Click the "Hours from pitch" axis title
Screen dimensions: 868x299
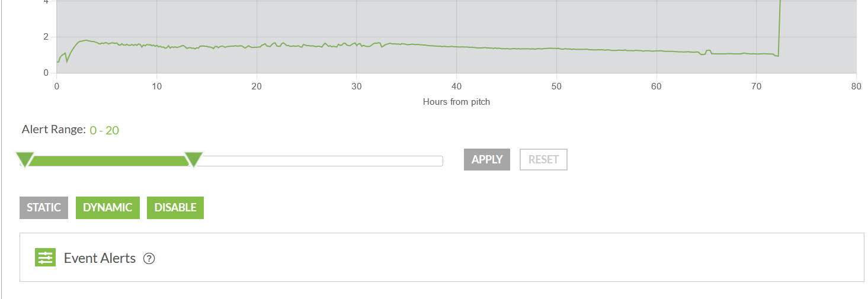tap(456, 102)
